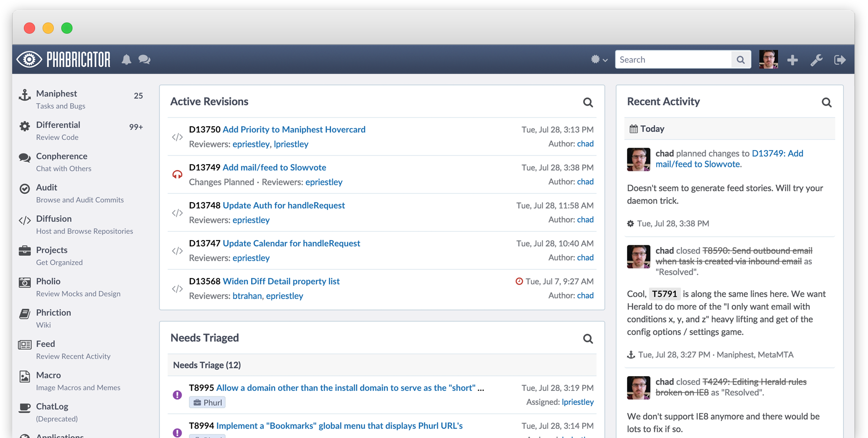Click the log out icon
This screenshot has width=868, height=438.
point(840,60)
